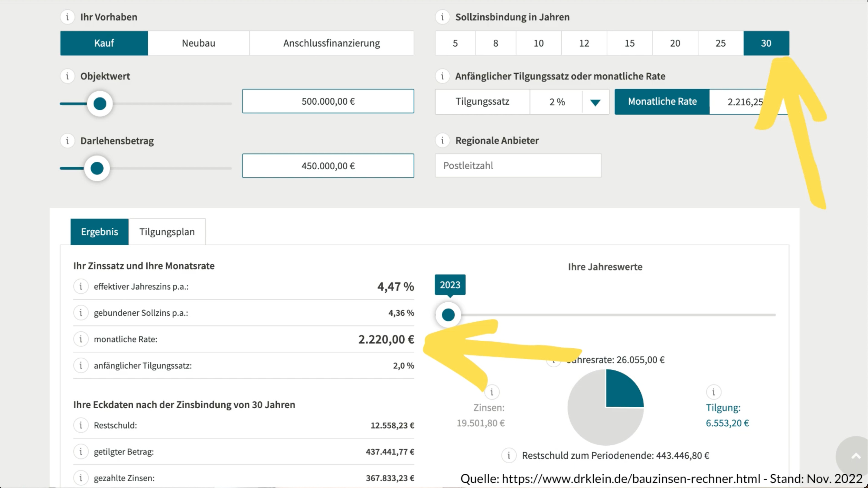Open info icon above Tilgung value
The width and height of the screenshot is (868, 488).
click(x=714, y=392)
